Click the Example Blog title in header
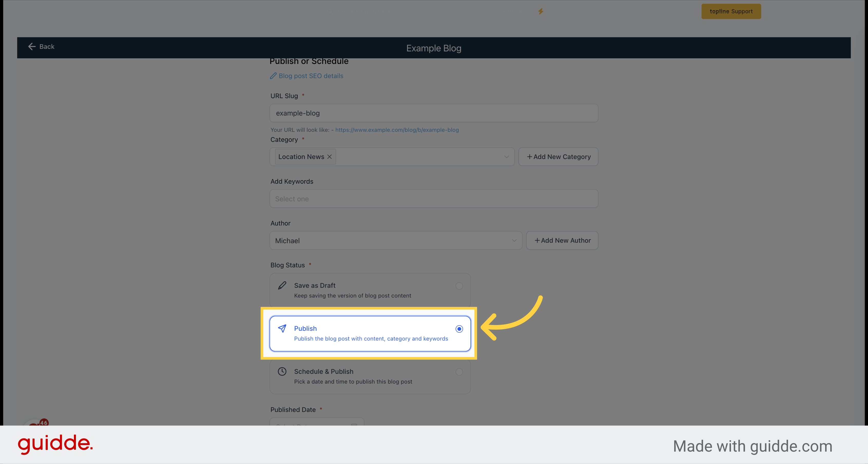The image size is (868, 464). 433,48
